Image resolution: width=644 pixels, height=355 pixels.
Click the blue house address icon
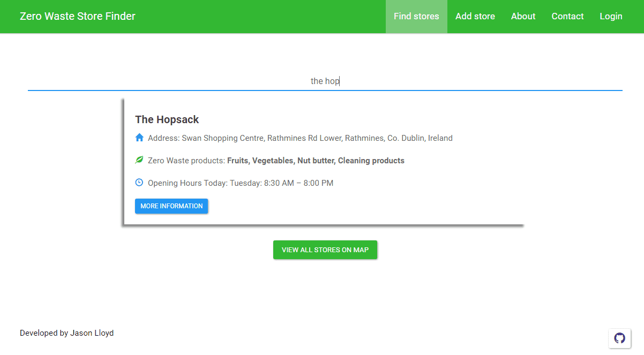pyautogui.click(x=139, y=138)
